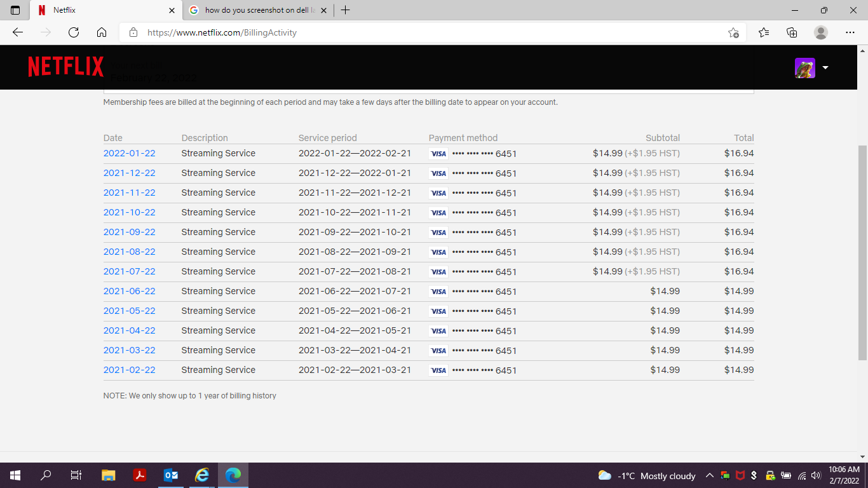This screenshot has width=868, height=488.
Task: Open the 2022-01-22 invoice link
Action: tap(129, 153)
